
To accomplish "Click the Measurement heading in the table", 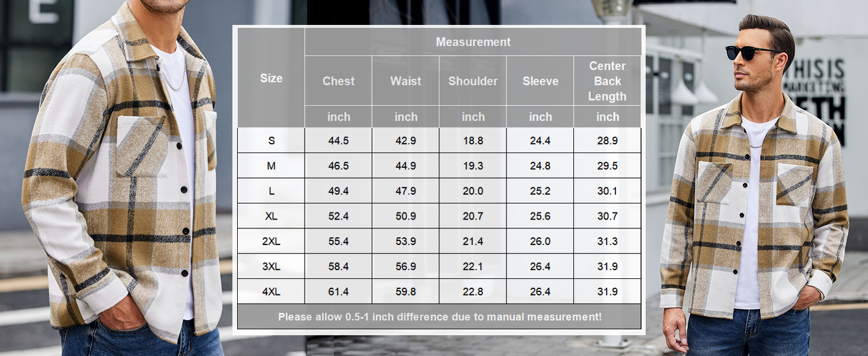I will click(473, 42).
